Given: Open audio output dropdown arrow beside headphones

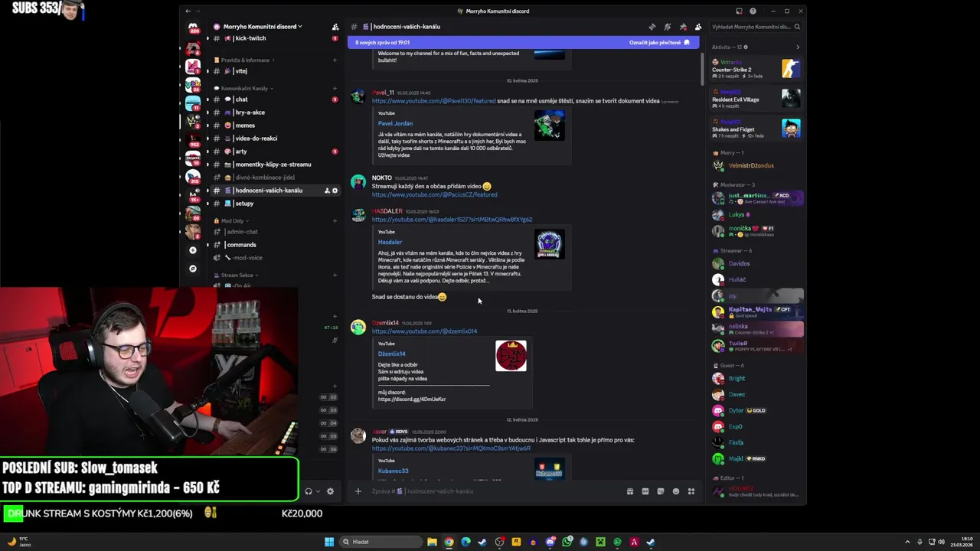Looking at the screenshot, I should 318,491.
